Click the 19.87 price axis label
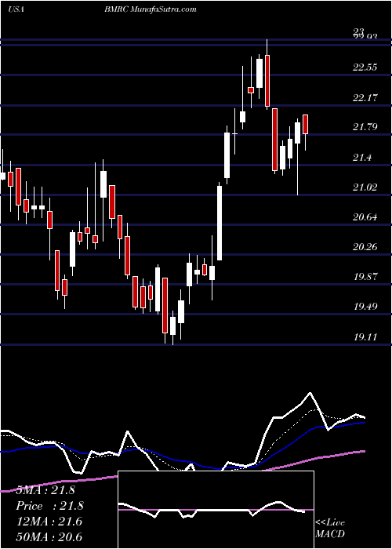This screenshot has height=549, width=392. tap(365, 277)
